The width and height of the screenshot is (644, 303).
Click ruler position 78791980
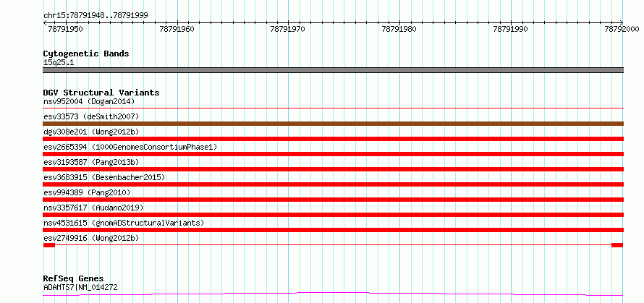click(x=399, y=29)
